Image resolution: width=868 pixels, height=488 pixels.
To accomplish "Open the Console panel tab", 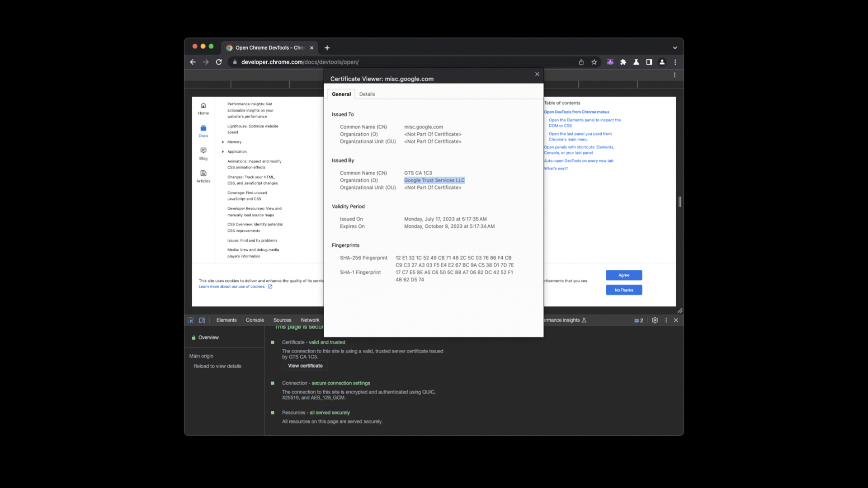I will point(255,320).
